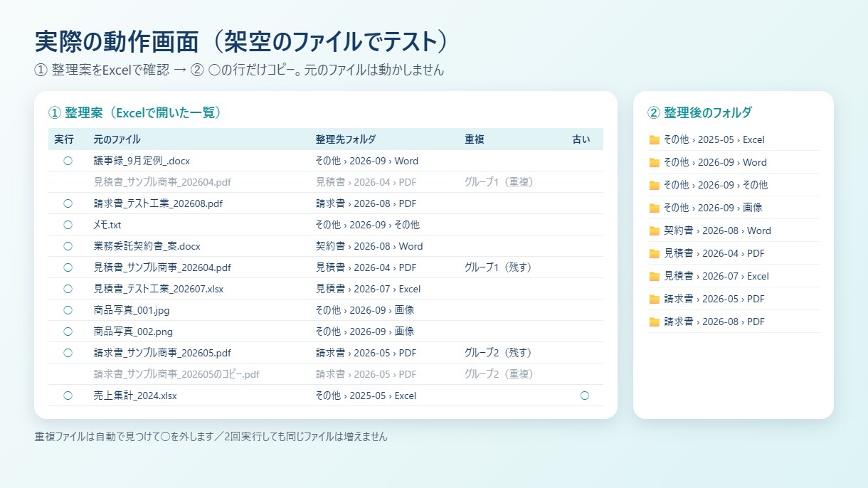Click the folder icon for その他 › 2026-09 › Word
Viewport: 868px width, 488px height.
click(654, 163)
